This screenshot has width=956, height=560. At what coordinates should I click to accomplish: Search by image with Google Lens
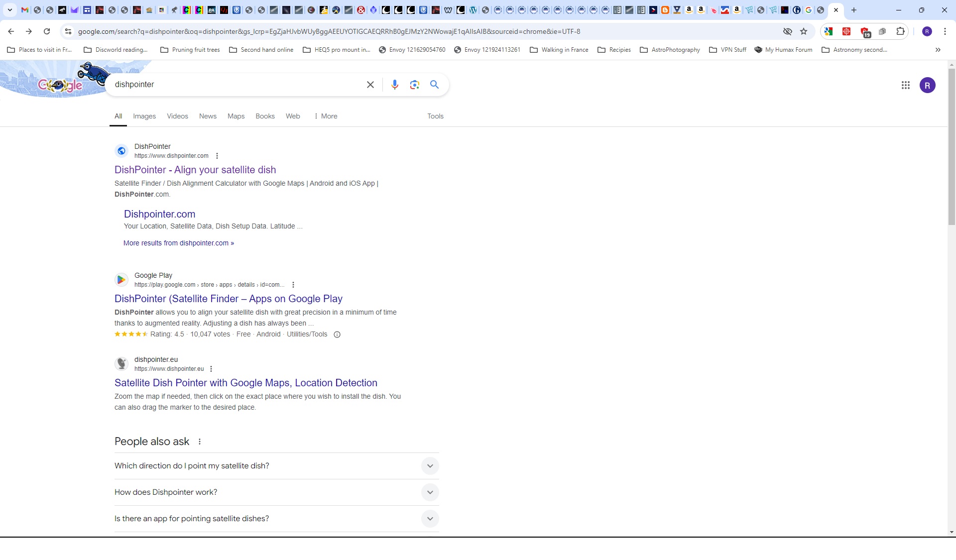(415, 85)
